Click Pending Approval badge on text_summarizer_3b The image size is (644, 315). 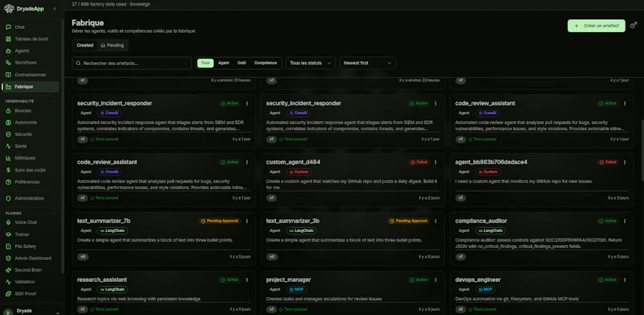pyautogui.click(x=408, y=221)
